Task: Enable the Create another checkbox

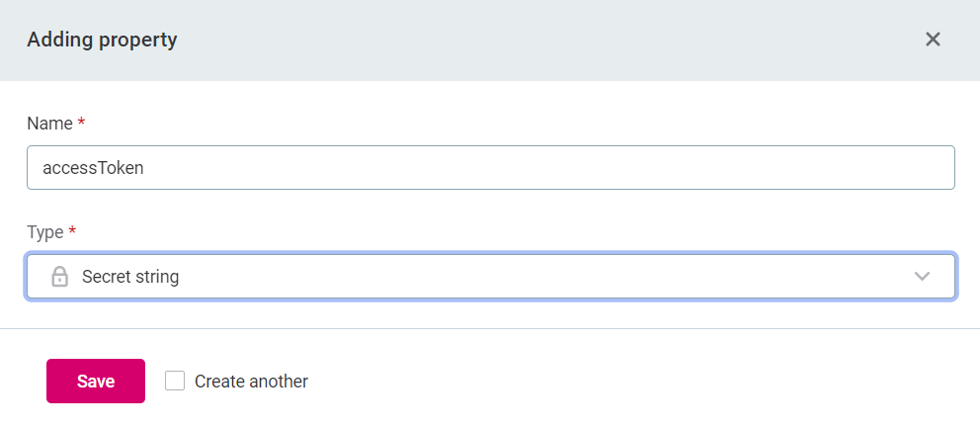Action: pyautogui.click(x=175, y=381)
